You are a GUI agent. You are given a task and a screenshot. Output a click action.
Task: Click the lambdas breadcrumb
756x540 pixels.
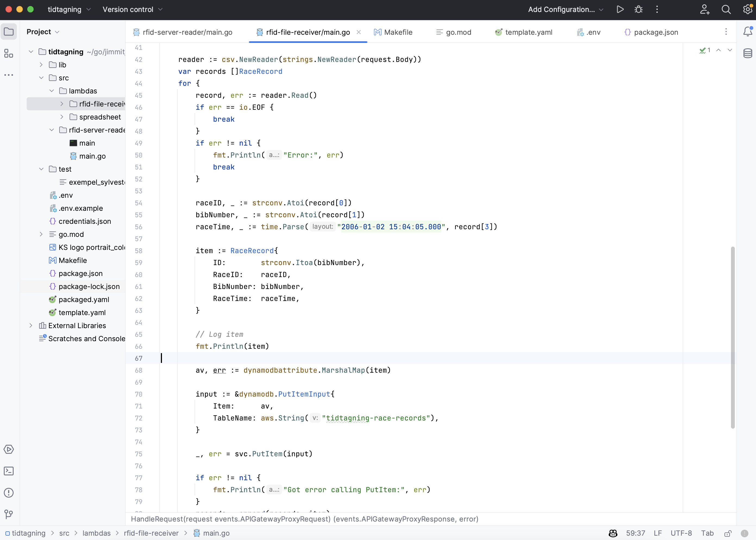coord(96,533)
